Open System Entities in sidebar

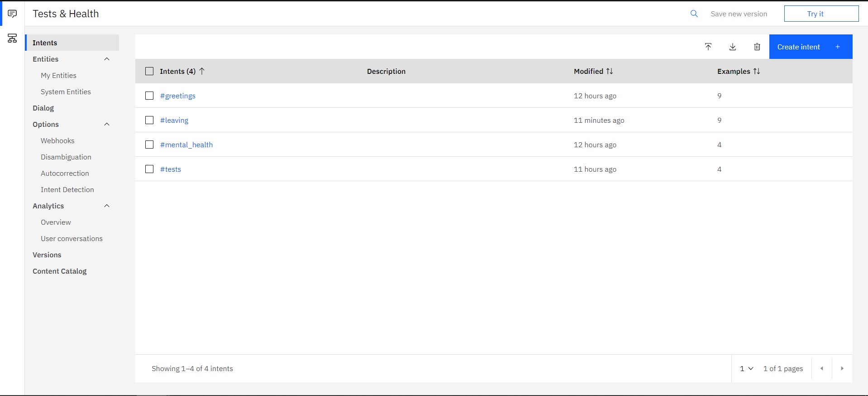coord(66,92)
